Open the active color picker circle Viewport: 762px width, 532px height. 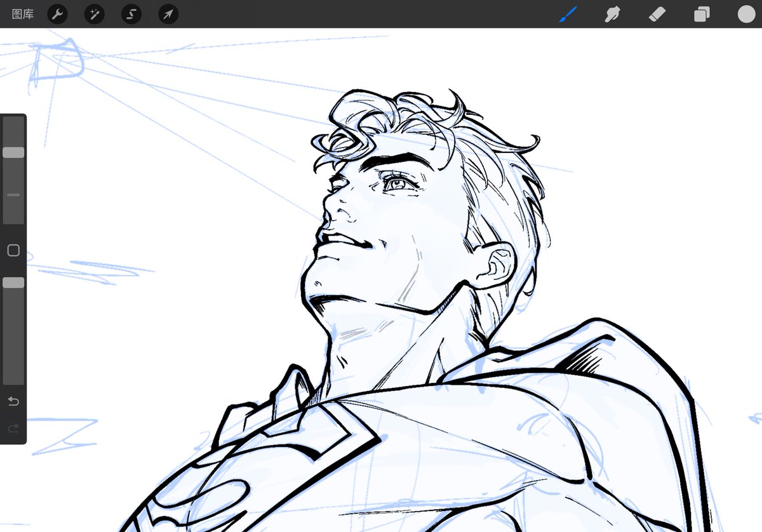coord(746,14)
